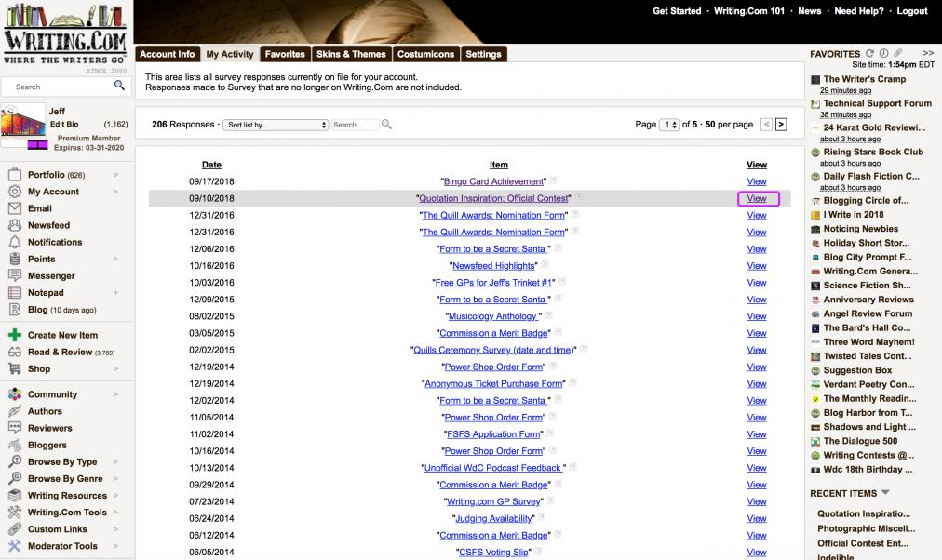Screen dimensions: 942x560
Task: Collapse the Favorites sidebar with double arrows
Action: click(x=928, y=53)
